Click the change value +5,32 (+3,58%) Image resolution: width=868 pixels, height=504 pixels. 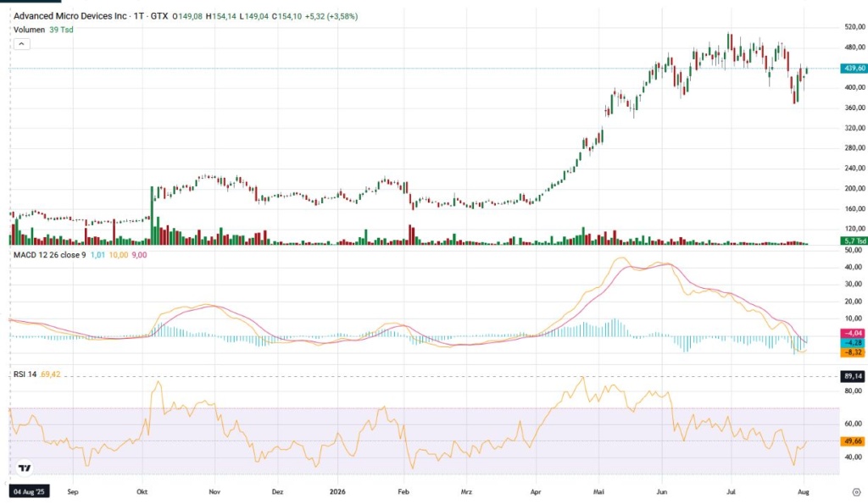pyautogui.click(x=331, y=17)
